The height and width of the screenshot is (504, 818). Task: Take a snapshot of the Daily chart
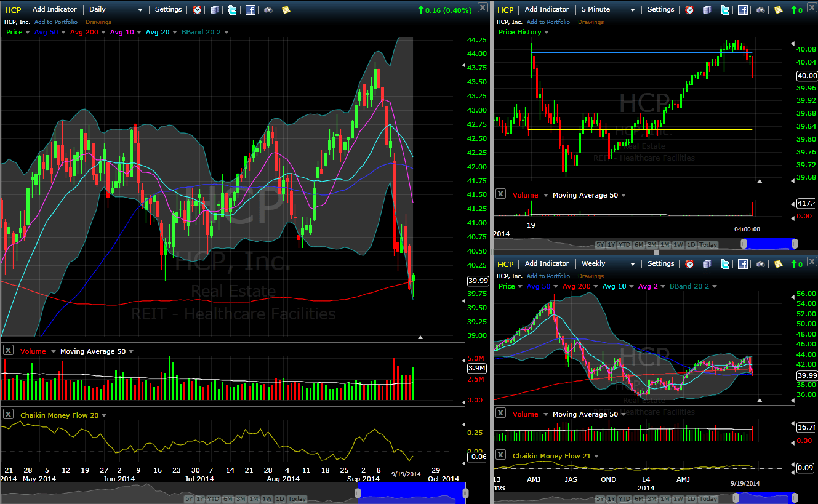click(268, 10)
